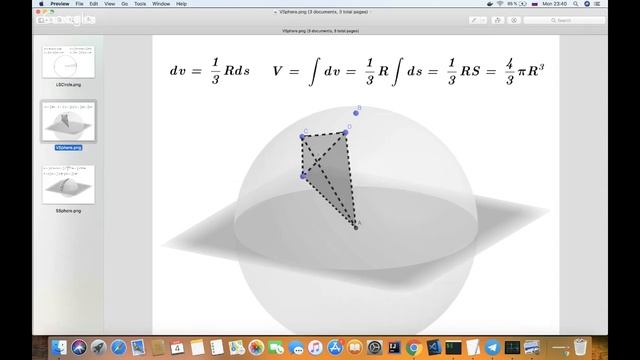
Task: Open iBooks from the Dock
Action: pyautogui.click(x=355, y=348)
